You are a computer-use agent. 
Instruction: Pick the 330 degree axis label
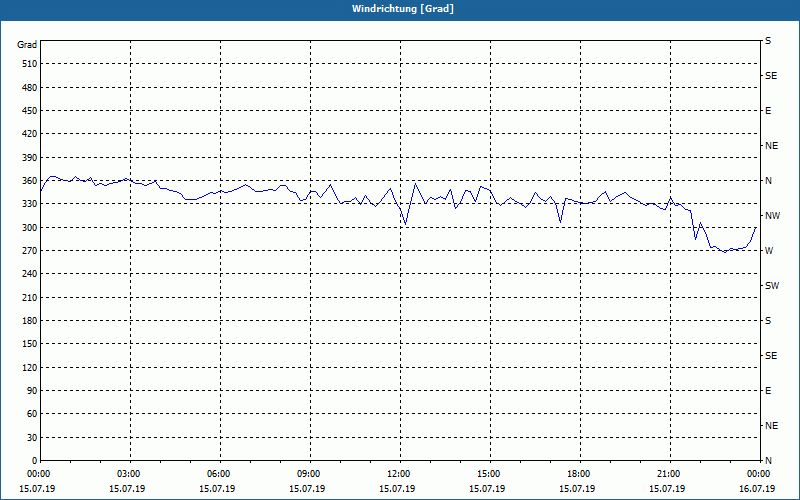(29, 204)
